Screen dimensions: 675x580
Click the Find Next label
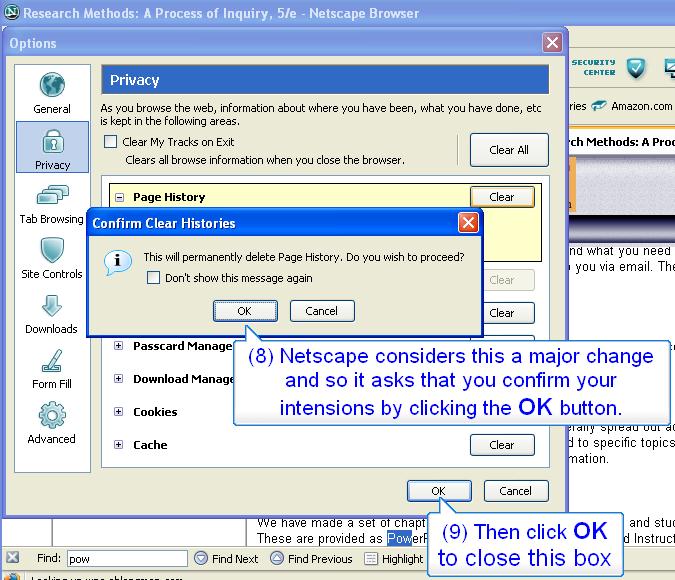pyautogui.click(x=235, y=559)
